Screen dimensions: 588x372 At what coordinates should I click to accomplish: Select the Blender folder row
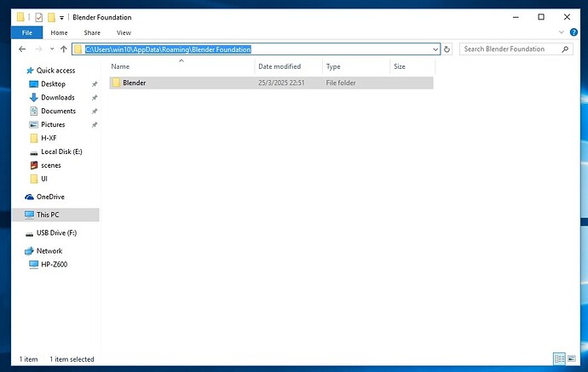[271, 83]
